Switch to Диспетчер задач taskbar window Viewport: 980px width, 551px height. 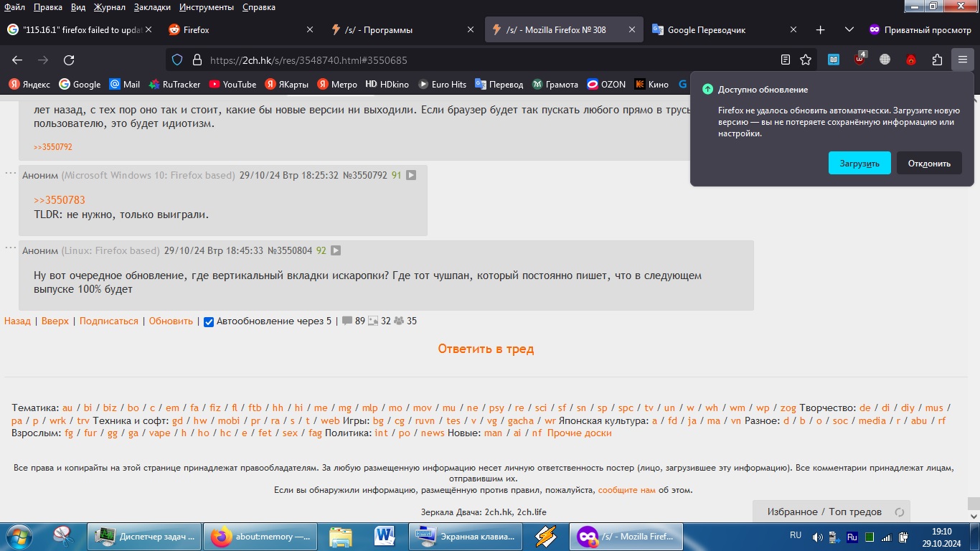[x=143, y=537]
